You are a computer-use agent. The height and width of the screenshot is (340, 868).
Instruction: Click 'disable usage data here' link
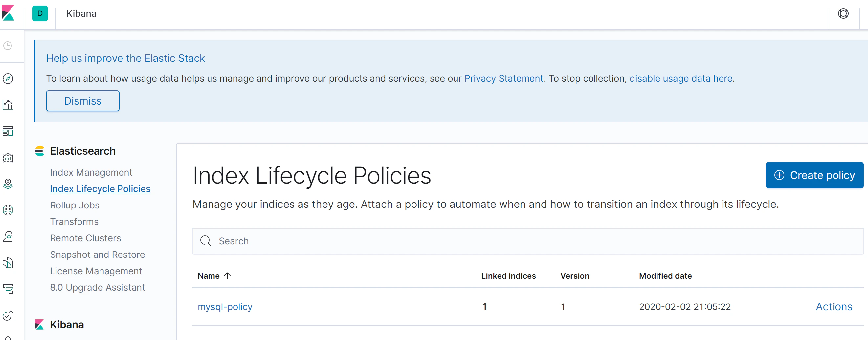[x=681, y=78]
